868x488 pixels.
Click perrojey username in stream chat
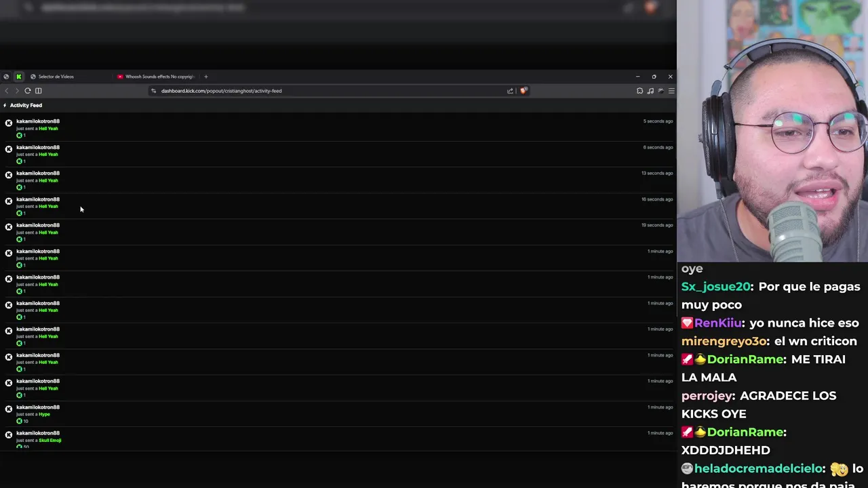click(708, 396)
